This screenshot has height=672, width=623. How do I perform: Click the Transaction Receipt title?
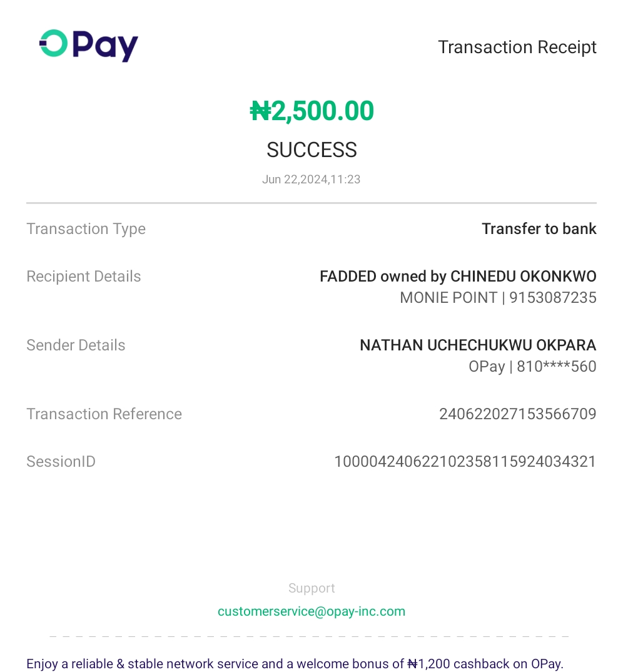coord(517,48)
